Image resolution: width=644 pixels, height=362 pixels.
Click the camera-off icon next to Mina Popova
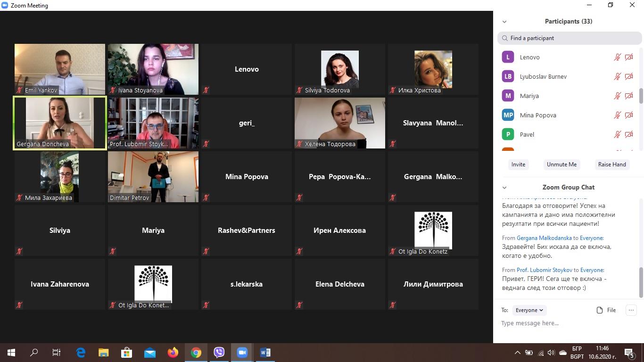[628, 115]
